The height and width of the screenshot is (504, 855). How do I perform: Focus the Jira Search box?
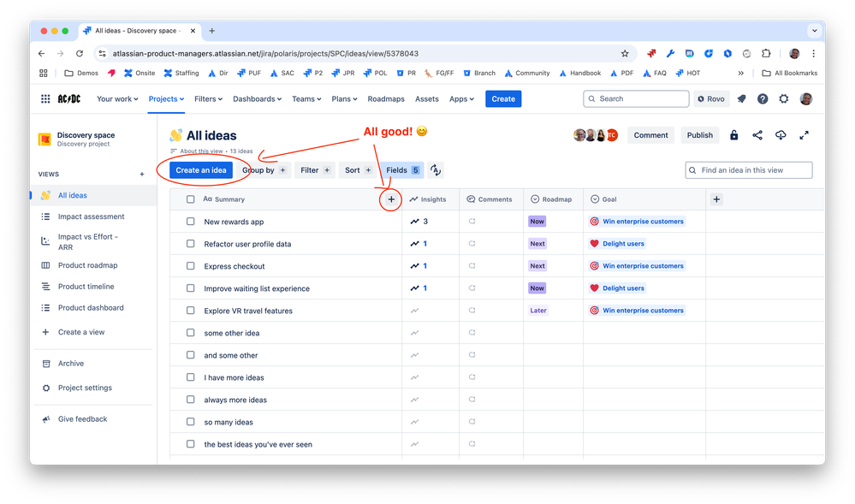pyautogui.click(x=637, y=98)
